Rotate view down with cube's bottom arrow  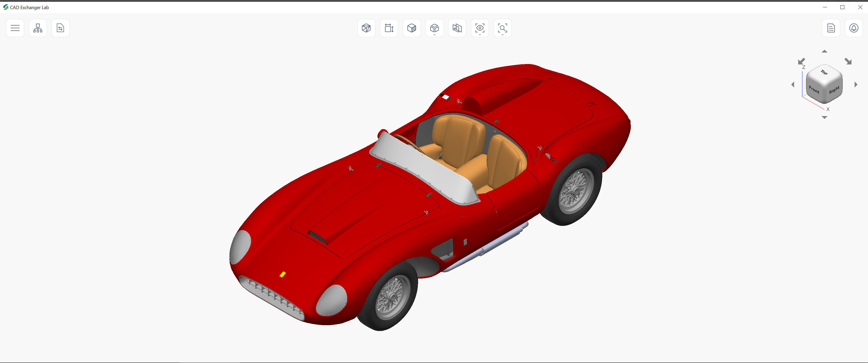tap(824, 117)
